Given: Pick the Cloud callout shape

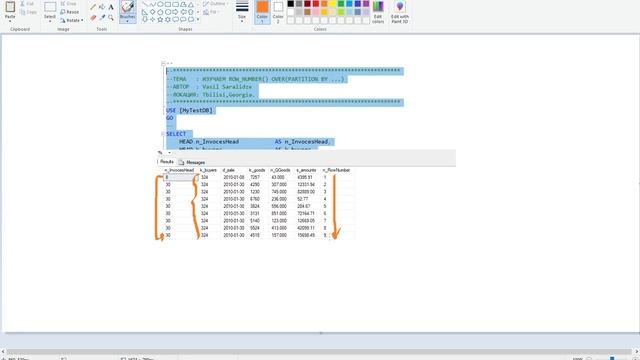Looking at the screenshot, I should 191,20.
